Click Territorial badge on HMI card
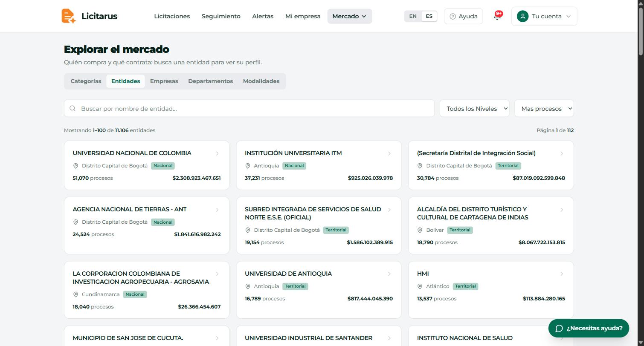The width and height of the screenshot is (644, 346). [465, 286]
